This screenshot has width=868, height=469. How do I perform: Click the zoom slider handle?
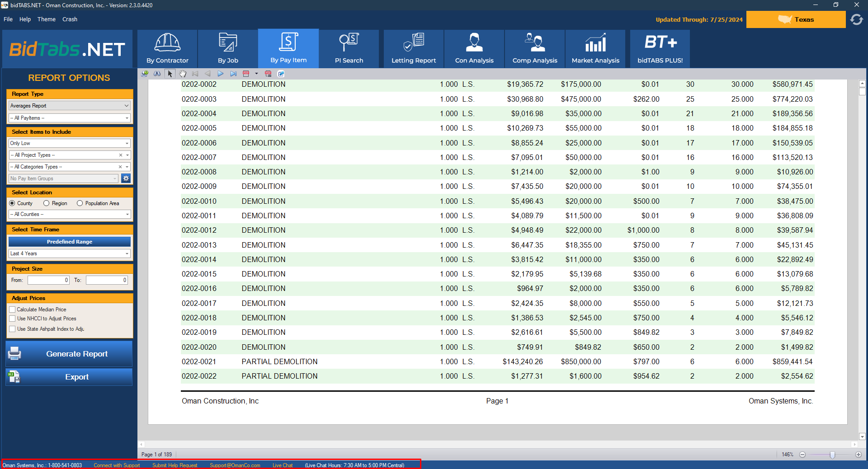(x=832, y=455)
